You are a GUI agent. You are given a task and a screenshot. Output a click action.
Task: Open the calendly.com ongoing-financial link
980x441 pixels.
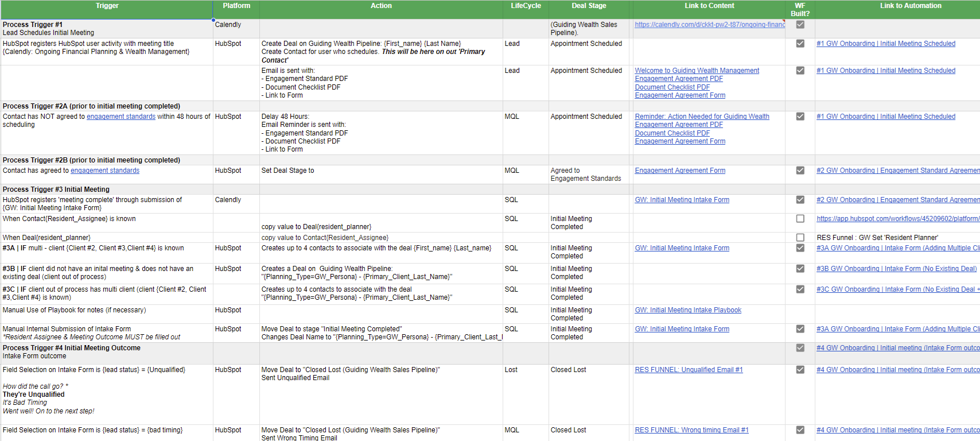[710, 25]
